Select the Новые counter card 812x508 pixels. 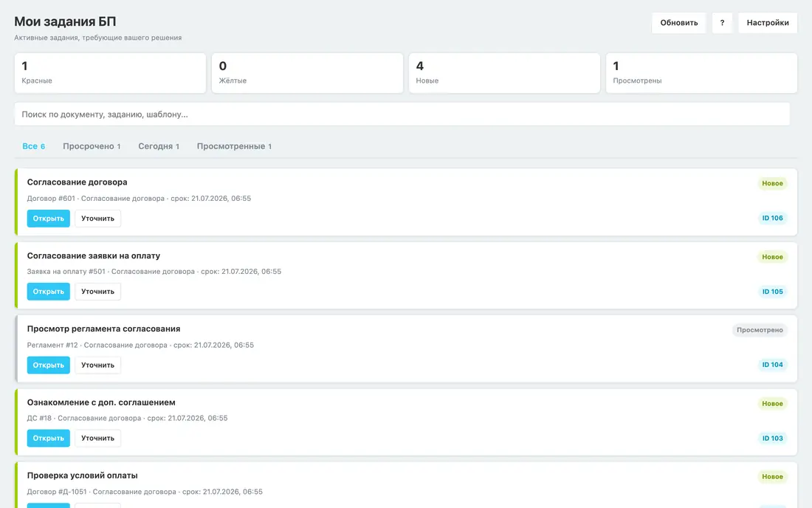[504, 73]
